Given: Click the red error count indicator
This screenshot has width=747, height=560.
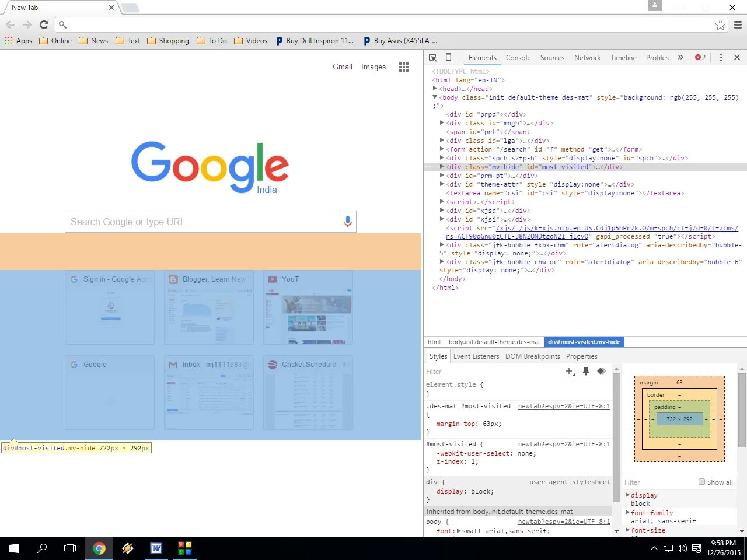Looking at the screenshot, I should (700, 57).
